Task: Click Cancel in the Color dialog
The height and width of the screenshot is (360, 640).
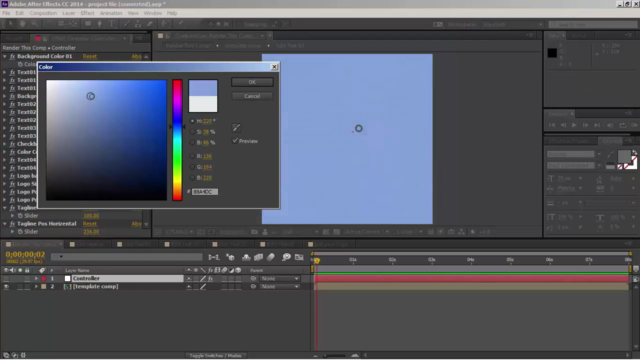Action: tap(252, 96)
